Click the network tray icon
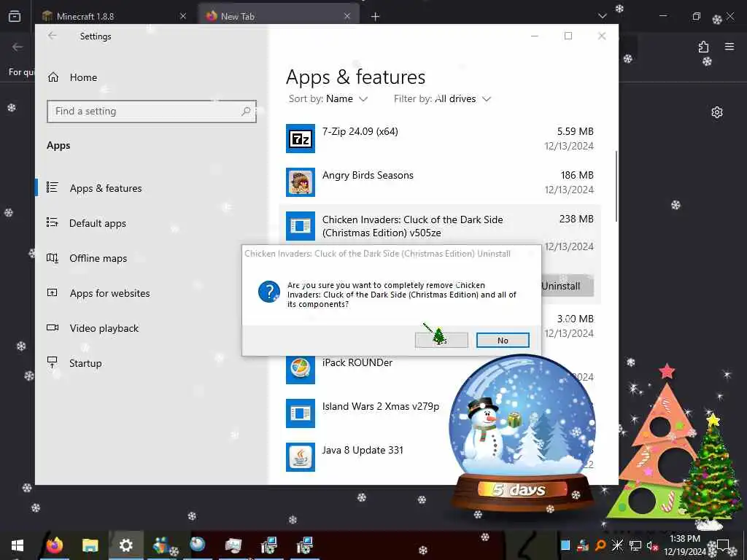This screenshot has width=747, height=560. click(635, 545)
